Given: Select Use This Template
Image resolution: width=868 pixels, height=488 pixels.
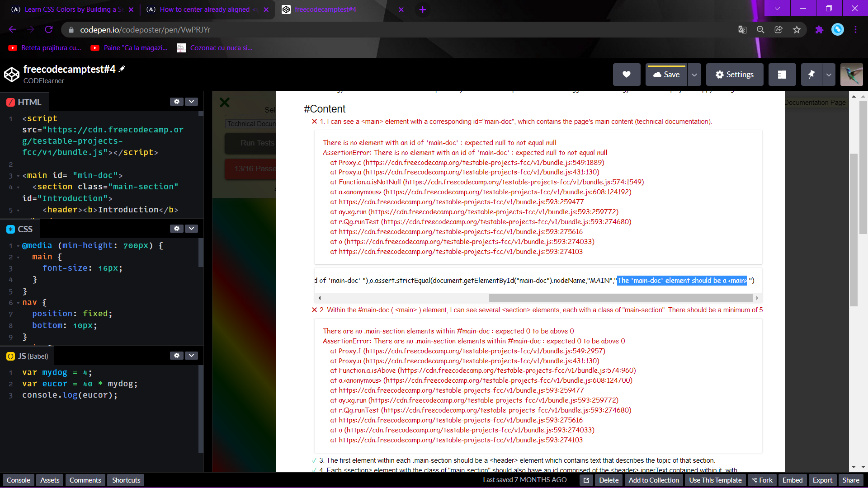Looking at the screenshot, I should pos(715,480).
